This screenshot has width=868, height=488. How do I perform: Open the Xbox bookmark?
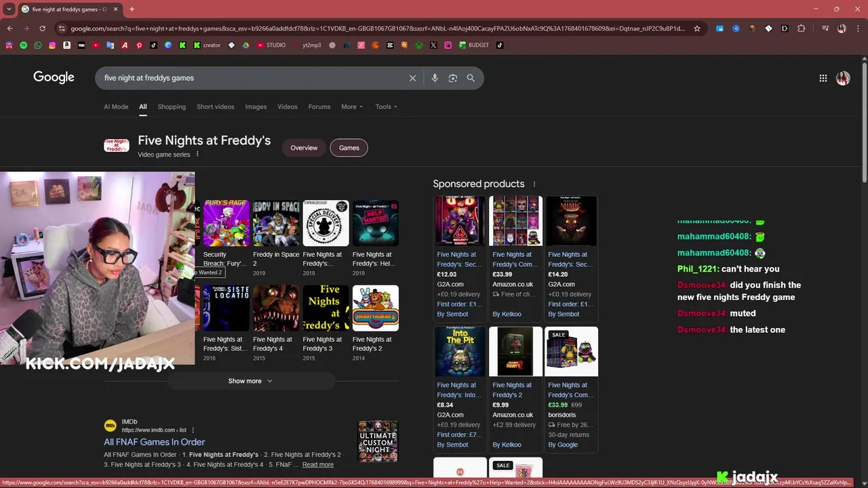[419, 45]
